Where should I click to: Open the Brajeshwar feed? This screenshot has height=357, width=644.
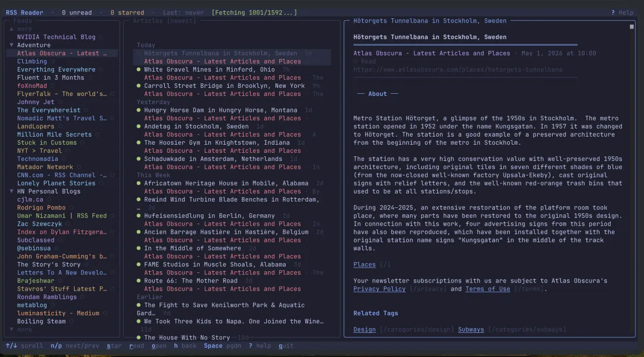36,281
